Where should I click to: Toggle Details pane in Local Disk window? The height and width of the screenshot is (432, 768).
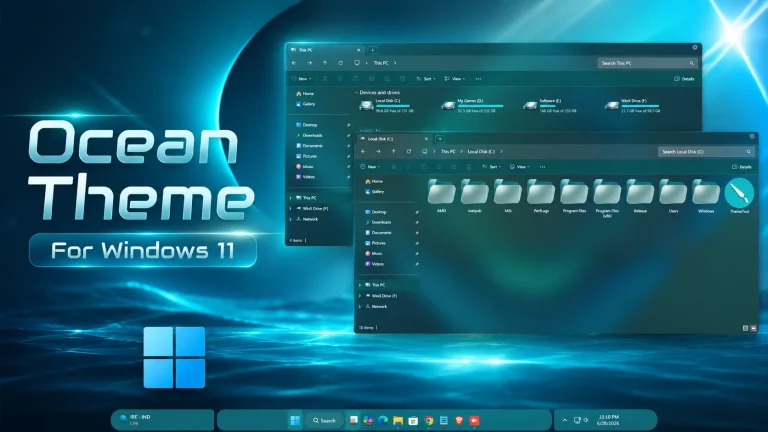pyautogui.click(x=742, y=167)
